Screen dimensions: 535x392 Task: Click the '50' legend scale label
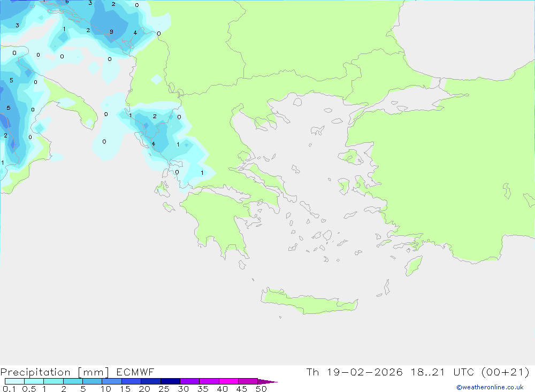(x=262, y=389)
